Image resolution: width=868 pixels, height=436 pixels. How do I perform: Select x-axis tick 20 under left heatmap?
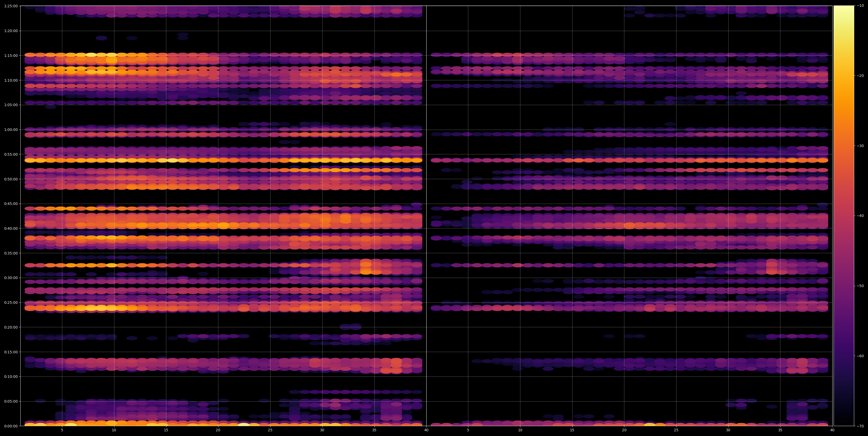218,430
